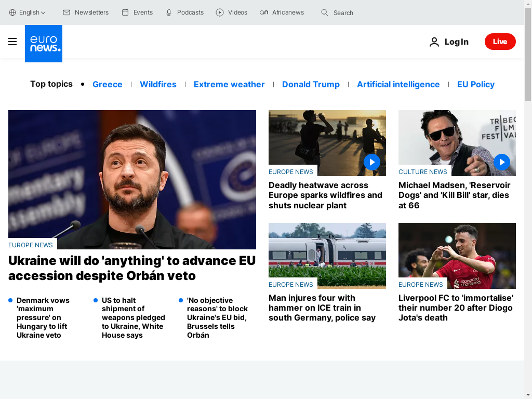The image size is (532, 399).
Task: Click Europe News tag on ICE train story
Action: [291, 285]
